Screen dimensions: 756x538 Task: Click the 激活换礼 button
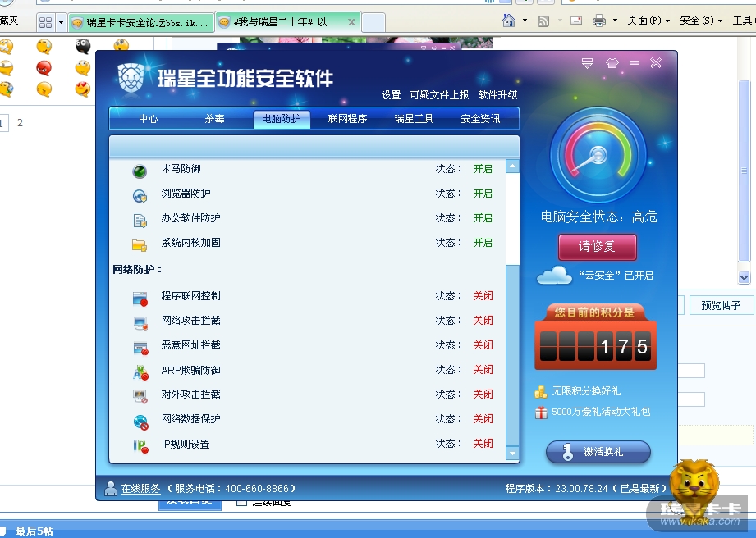click(x=598, y=452)
